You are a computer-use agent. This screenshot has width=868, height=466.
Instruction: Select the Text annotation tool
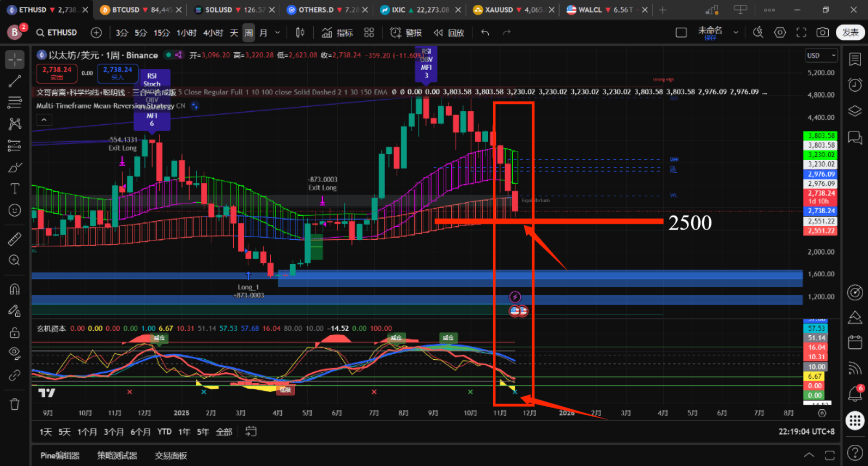point(14,189)
